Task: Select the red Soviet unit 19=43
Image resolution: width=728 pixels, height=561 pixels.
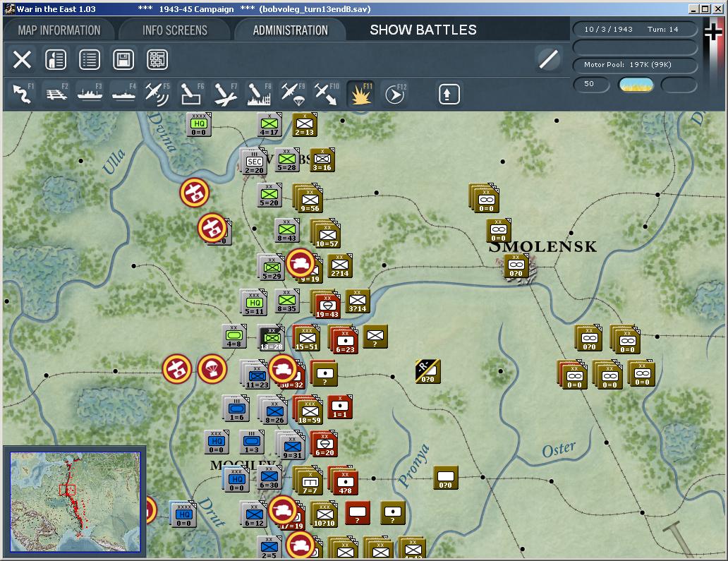Action: (x=327, y=306)
